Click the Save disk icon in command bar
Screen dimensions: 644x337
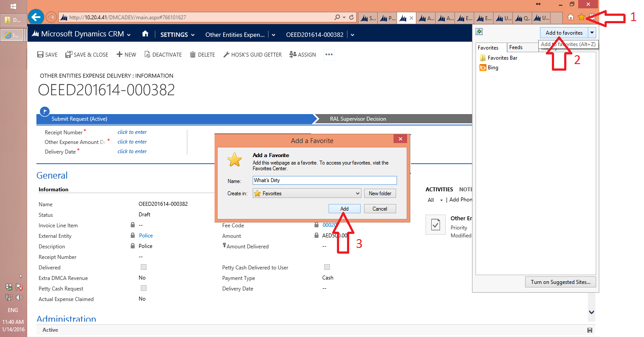pyautogui.click(x=40, y=55)
